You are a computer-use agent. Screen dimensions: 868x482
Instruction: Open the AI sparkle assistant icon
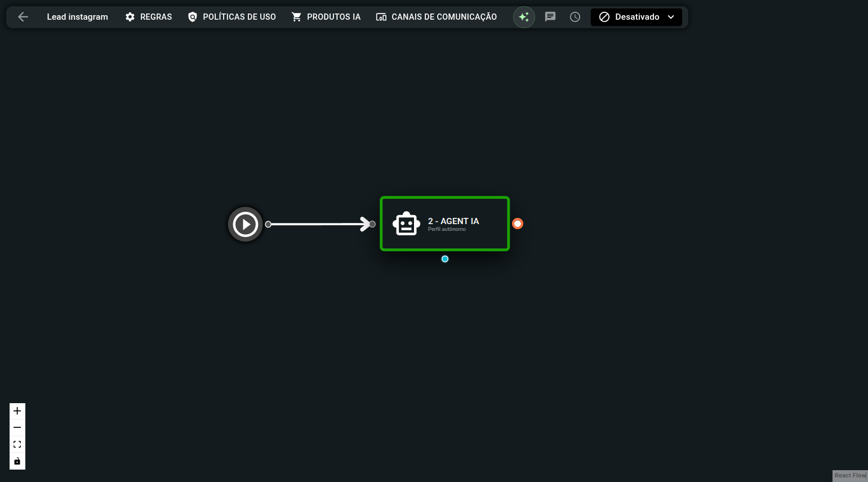point(524,17)
